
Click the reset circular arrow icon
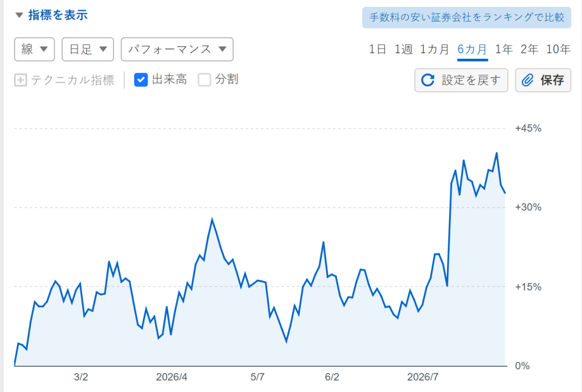click(427, 80)
